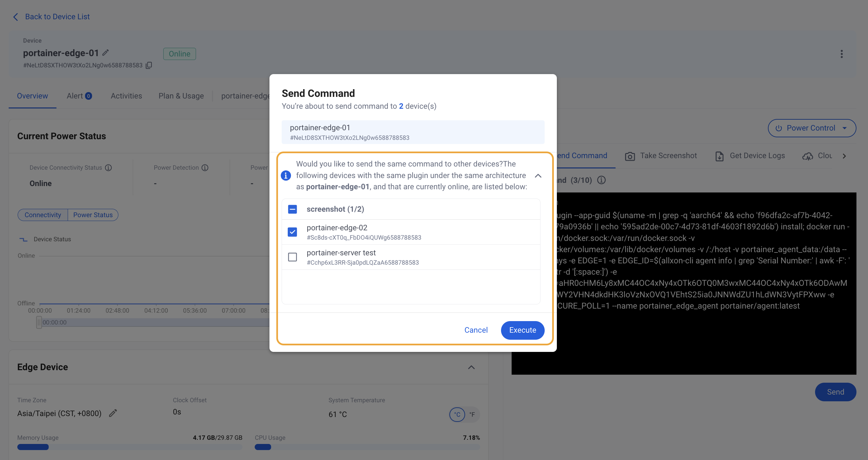Open the portainer-edge tab

(x=245, y=96)
